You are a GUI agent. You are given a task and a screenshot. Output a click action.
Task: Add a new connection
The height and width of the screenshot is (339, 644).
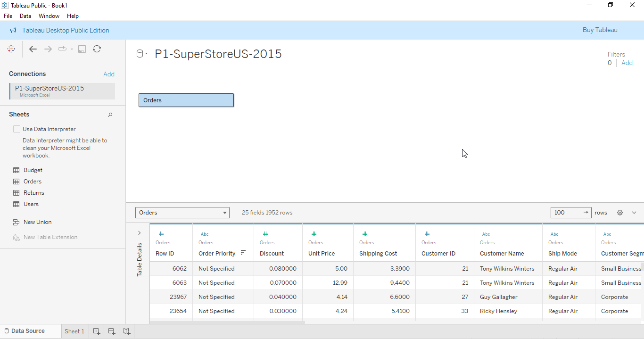coord(109,74)
